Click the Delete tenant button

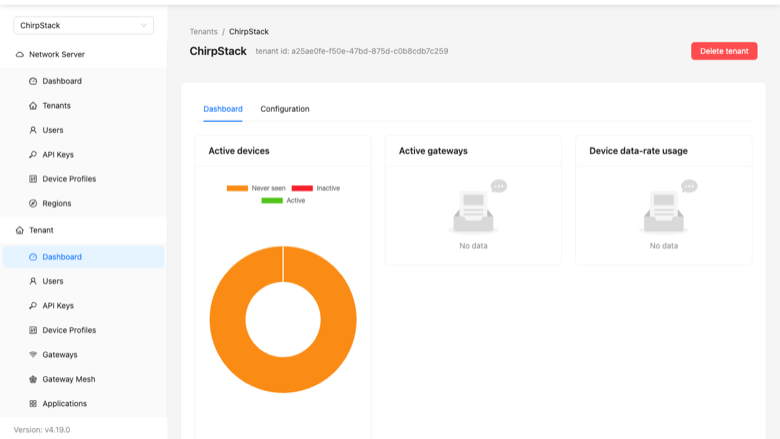pyautogui.click(x=724, y=51)
